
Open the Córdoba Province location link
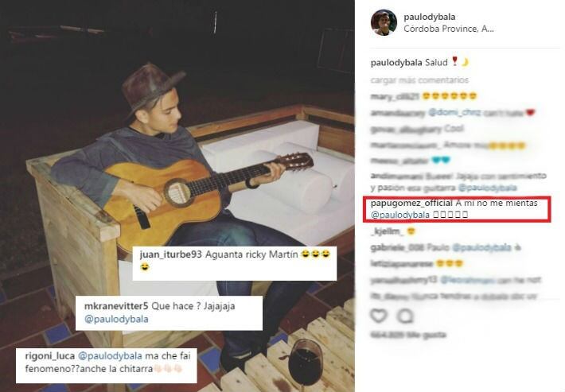coord(449,29)
